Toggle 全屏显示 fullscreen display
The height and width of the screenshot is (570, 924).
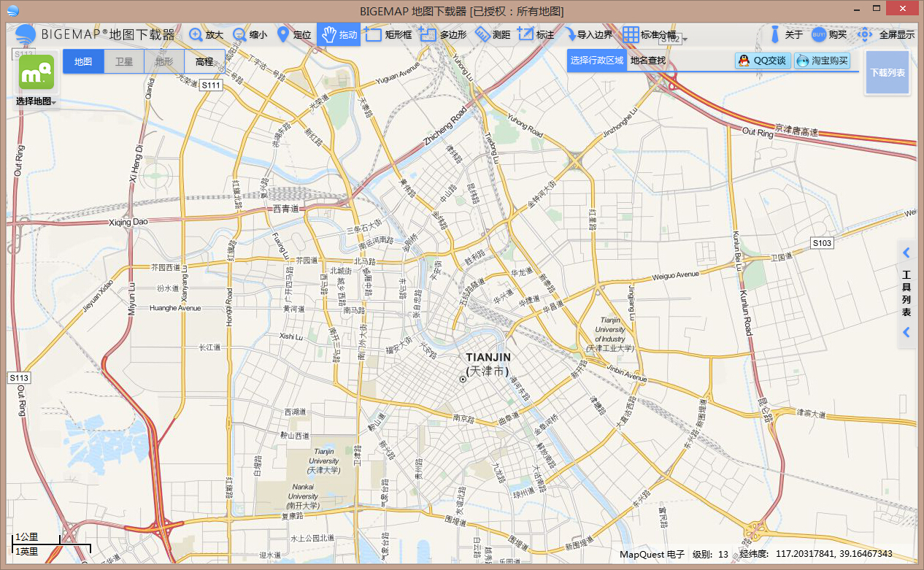[x=885, y=34]
